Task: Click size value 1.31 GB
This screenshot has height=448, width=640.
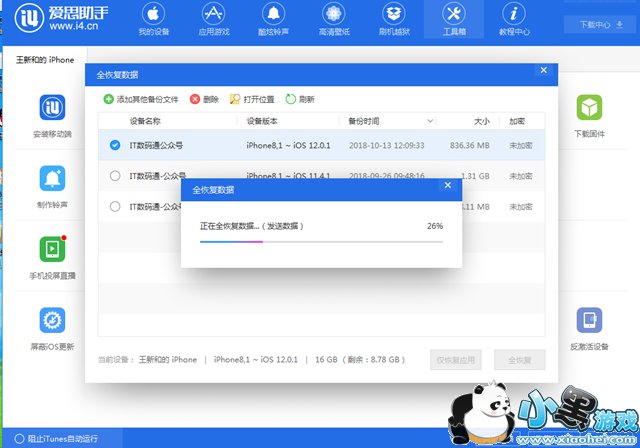Action: coord(475,176)
